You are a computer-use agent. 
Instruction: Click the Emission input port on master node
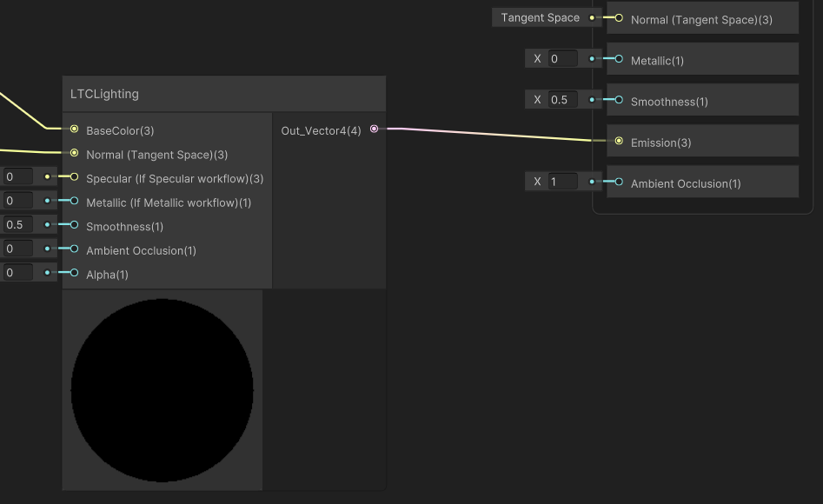[619, 141]
